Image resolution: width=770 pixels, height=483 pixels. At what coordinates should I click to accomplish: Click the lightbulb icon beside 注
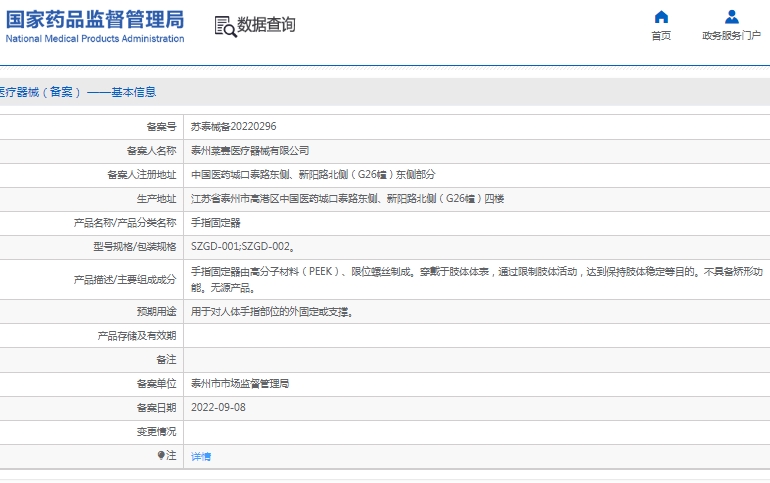[161, 456]
